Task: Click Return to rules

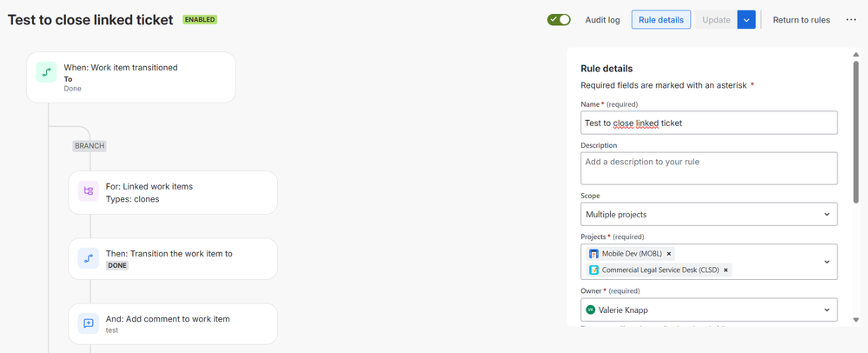Action: coord(801,20)
